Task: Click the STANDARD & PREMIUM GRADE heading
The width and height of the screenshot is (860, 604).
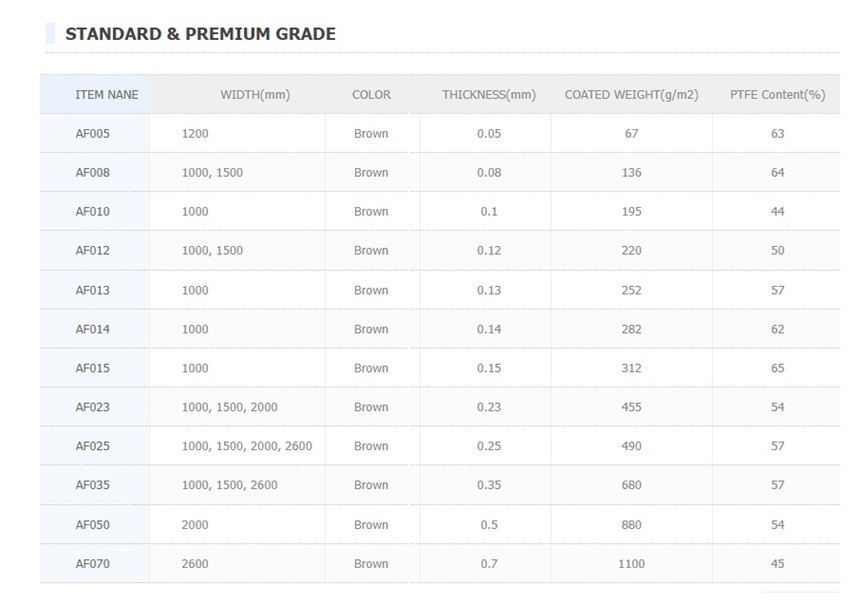Action: click(200, 34)
